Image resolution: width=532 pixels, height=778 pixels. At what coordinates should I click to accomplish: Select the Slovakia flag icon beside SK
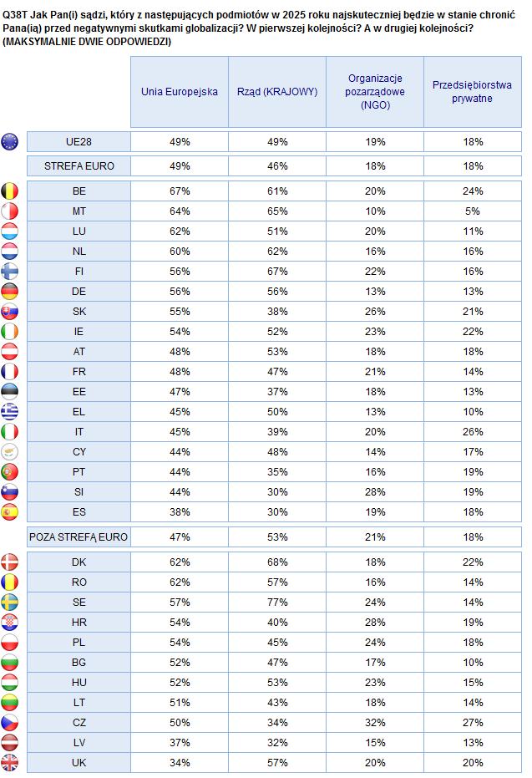[9, 312]
